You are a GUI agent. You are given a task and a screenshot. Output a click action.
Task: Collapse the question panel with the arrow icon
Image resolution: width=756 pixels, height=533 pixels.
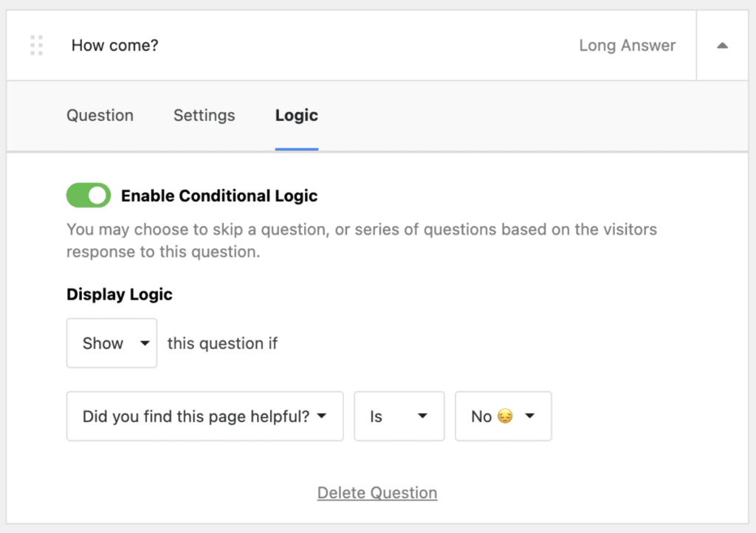click(x=721, y=45)
